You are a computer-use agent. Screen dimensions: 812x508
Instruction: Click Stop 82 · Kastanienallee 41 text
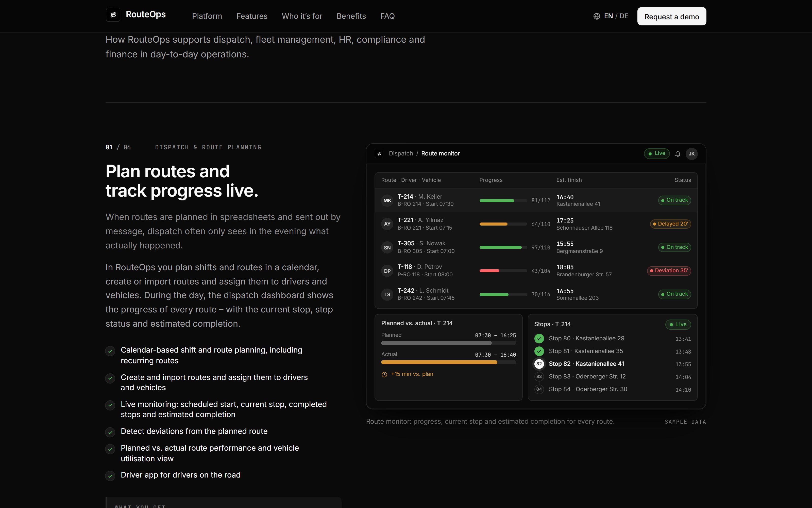tap(586, 364)
